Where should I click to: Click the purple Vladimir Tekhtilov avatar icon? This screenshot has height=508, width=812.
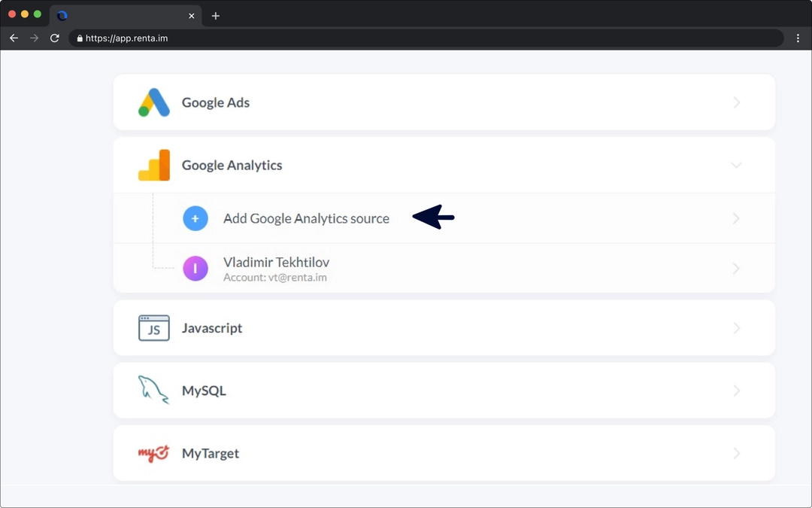[x=195, y=269]
